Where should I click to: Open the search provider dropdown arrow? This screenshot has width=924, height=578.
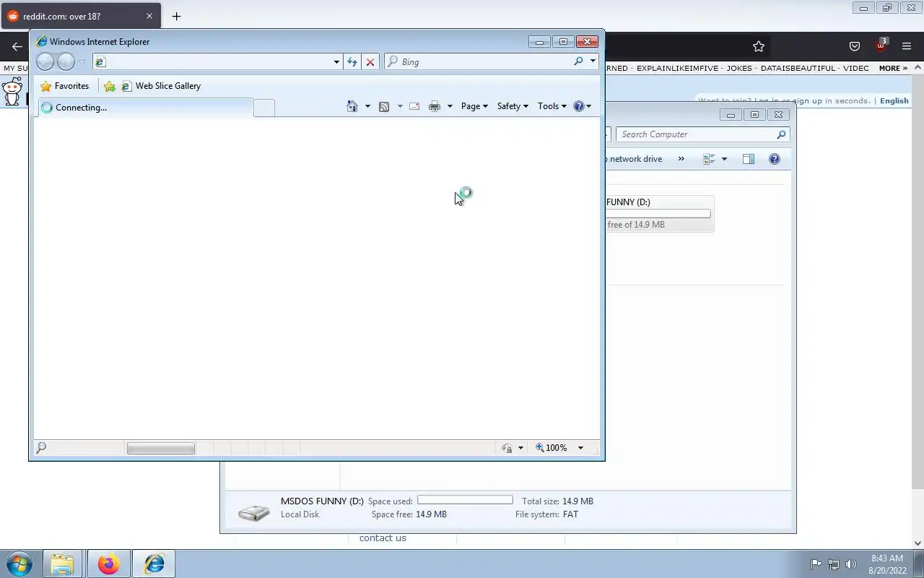[x=593, y=61]
